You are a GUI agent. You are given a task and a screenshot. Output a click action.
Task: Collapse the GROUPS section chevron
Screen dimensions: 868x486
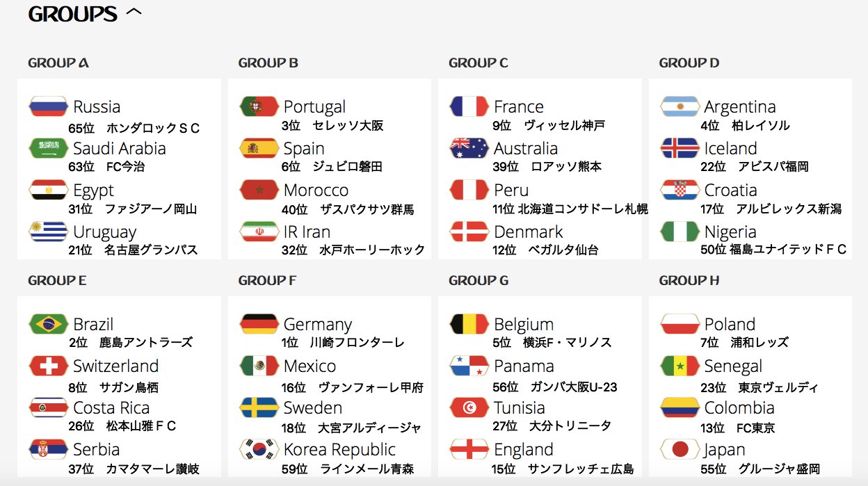click(134, 12)
